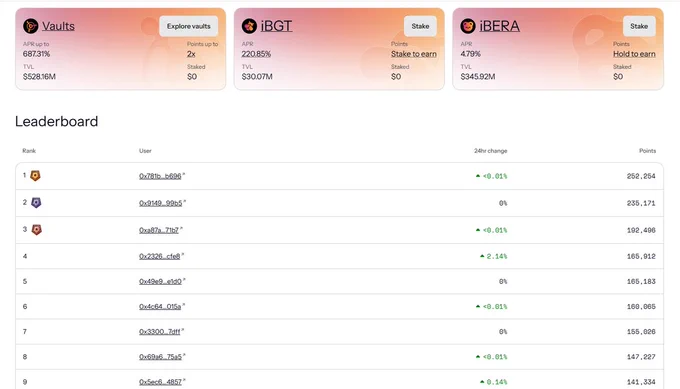Click the 0% change in rank 7 row

pyautogui.click(x=503, y=331)
